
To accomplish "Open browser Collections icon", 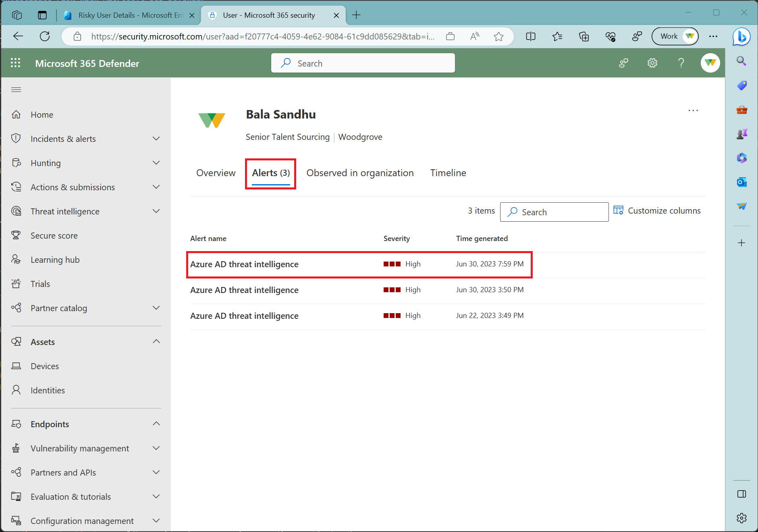I will pyautogui.click(x=584, y=36).
